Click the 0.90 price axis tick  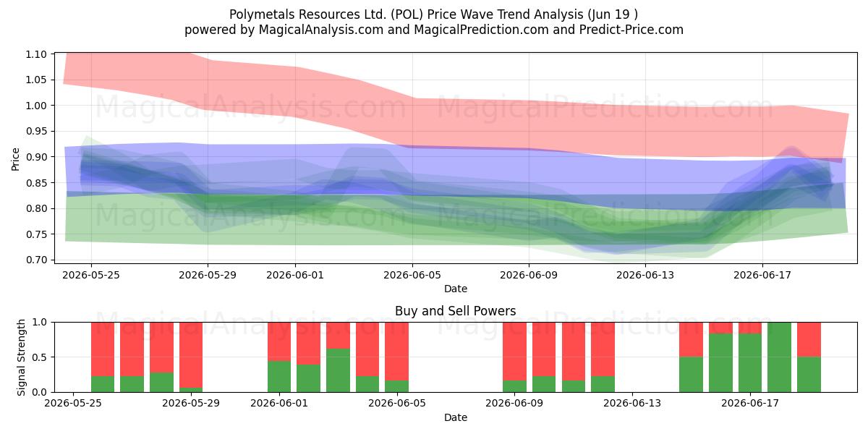[x=36, y=157]
